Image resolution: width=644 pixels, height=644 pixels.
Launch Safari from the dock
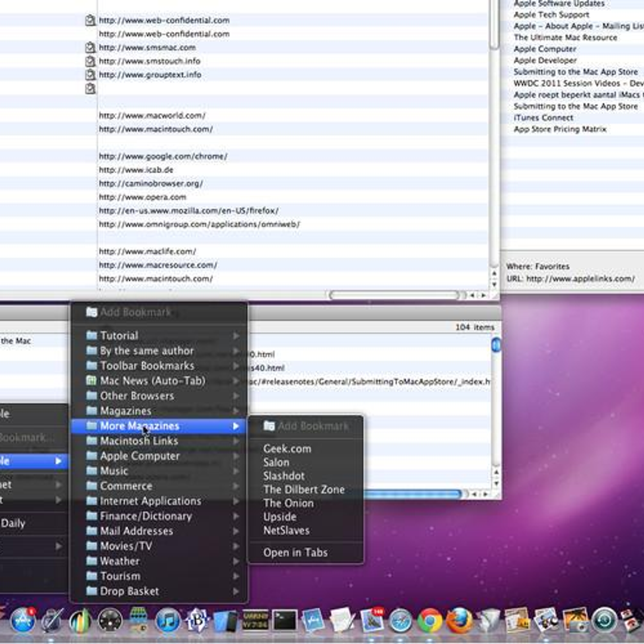point(400,620)
